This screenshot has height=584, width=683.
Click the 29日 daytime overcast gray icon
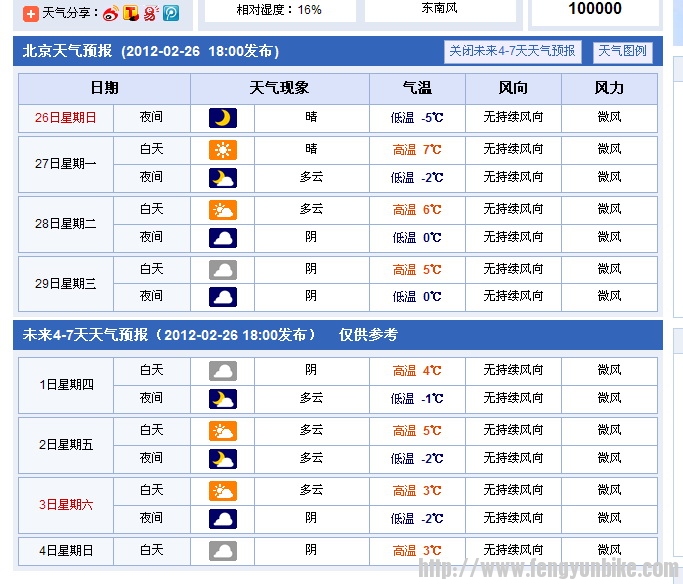(x=223, y=270)
